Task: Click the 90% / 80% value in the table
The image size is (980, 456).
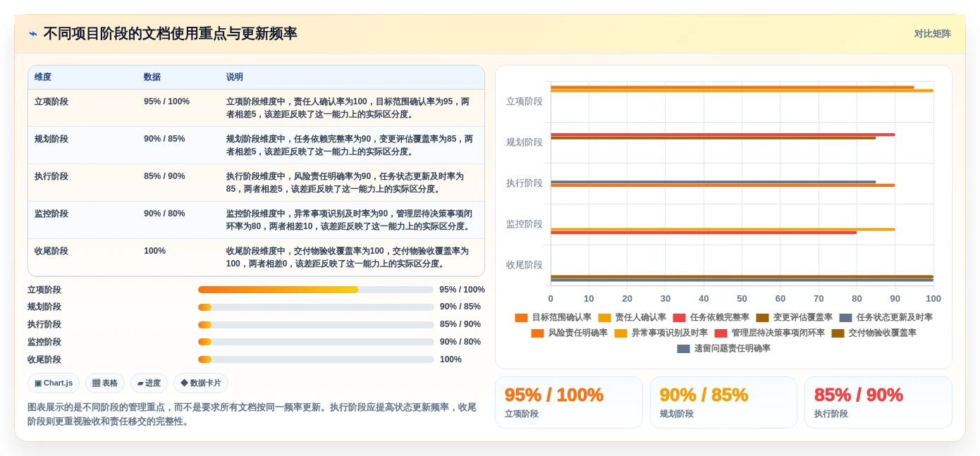Action: pos(164,214)
